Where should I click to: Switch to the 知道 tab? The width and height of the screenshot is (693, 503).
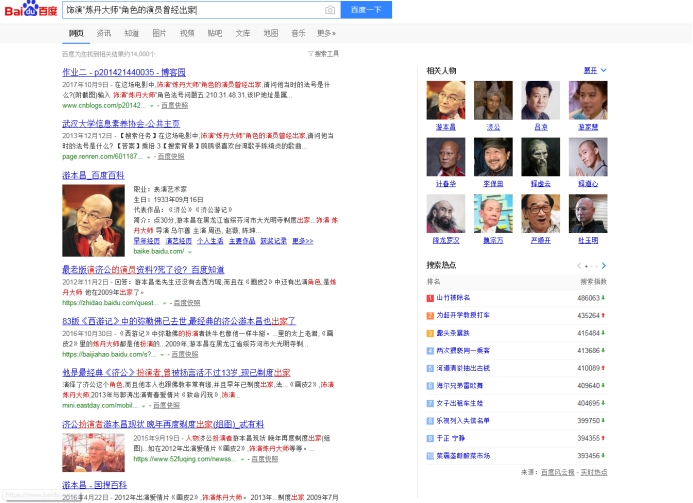click(132, 33)
